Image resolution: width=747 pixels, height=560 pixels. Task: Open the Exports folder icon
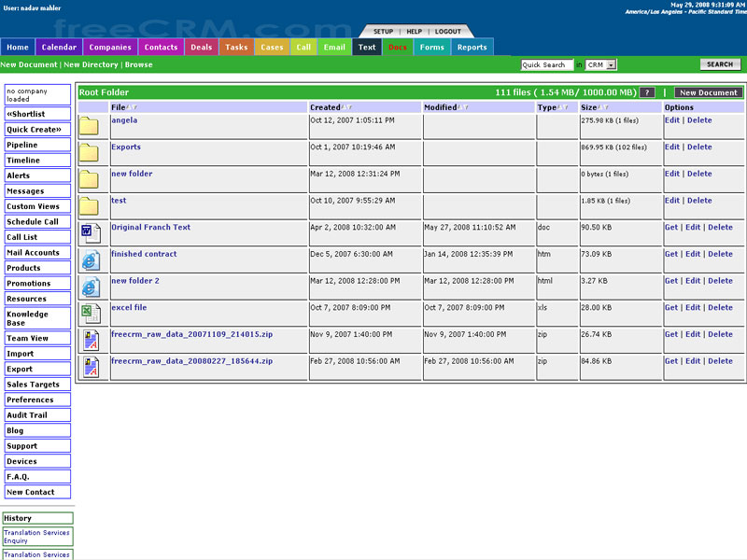tap(89, 153)
